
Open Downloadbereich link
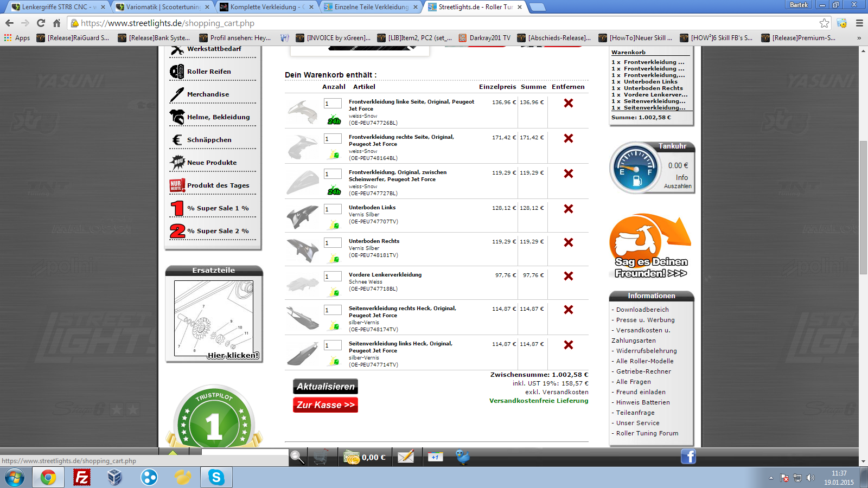[x=642, y=310]
